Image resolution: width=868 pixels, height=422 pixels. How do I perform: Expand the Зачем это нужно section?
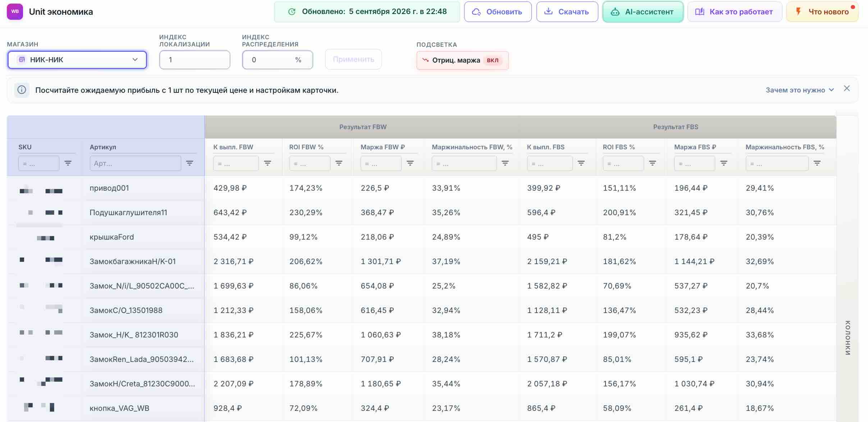799,90
